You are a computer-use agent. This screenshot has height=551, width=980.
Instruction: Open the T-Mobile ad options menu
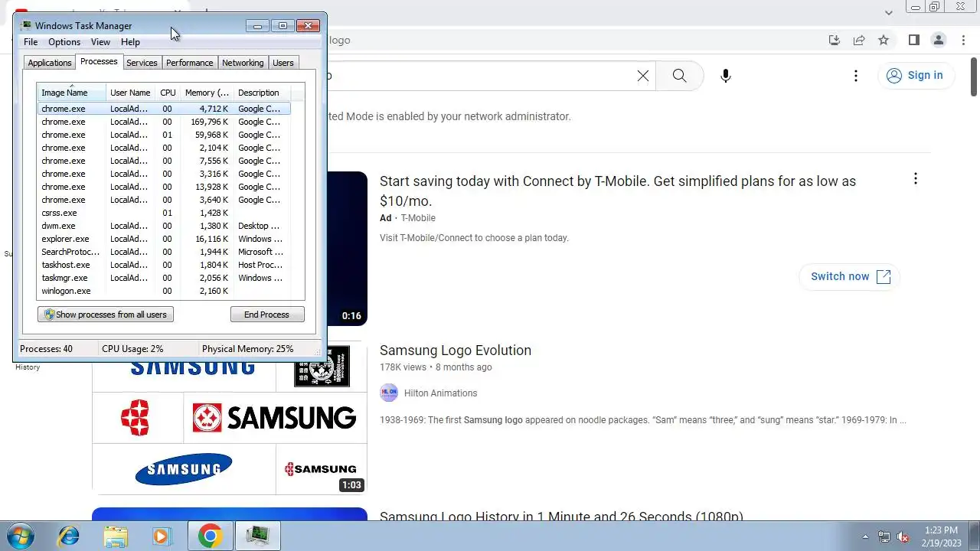(916, 179)
